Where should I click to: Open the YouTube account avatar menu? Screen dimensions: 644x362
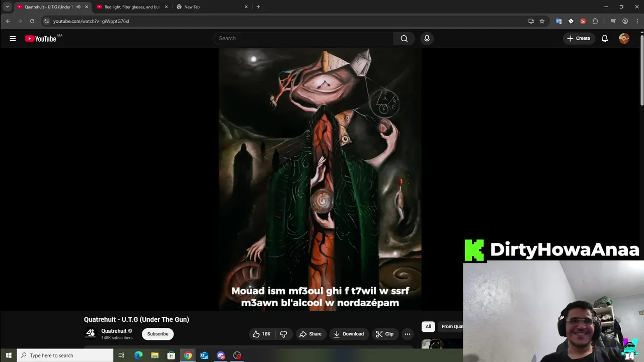pos(624,38)
